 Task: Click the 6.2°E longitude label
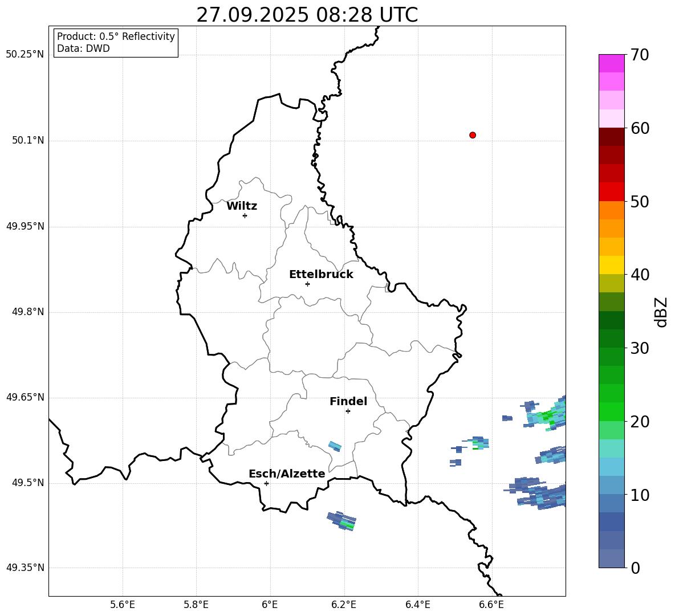[344, 605]
